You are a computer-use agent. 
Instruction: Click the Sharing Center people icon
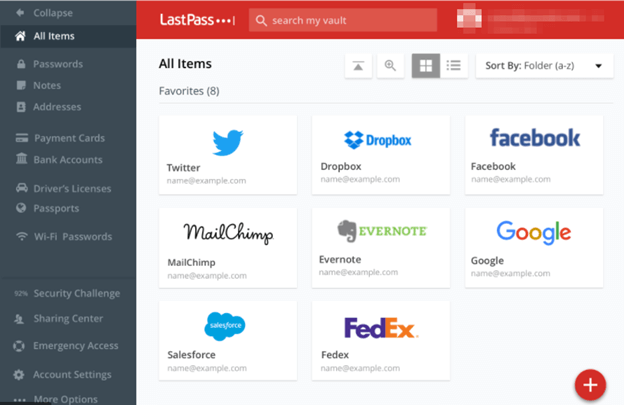pyautogui.click(x=19, y=319)
